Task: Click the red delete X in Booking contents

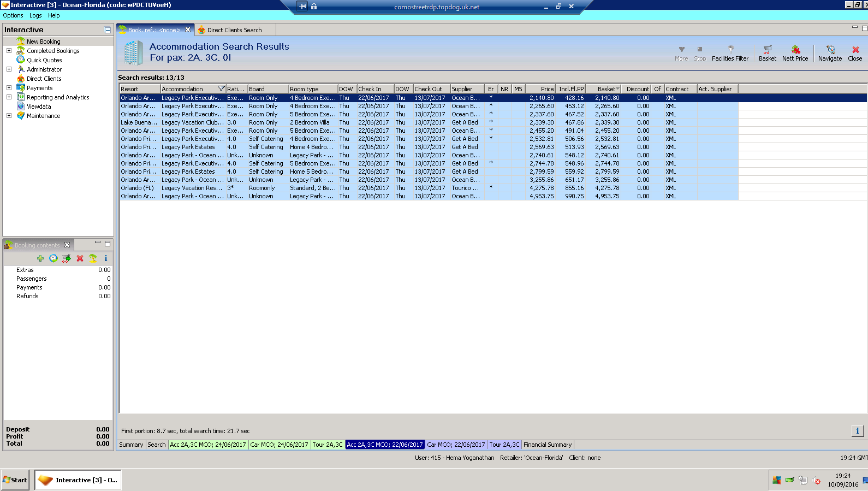Action: click(x=80, y=258)
